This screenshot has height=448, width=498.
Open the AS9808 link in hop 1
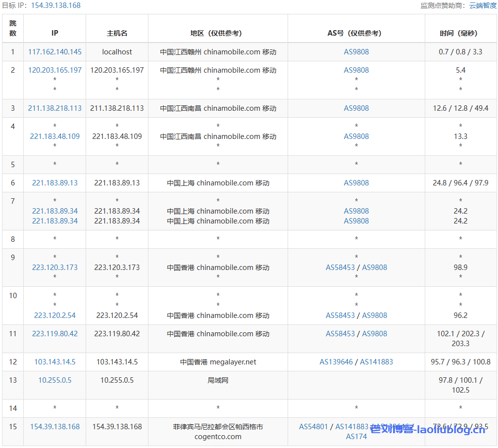pos(356,52)
